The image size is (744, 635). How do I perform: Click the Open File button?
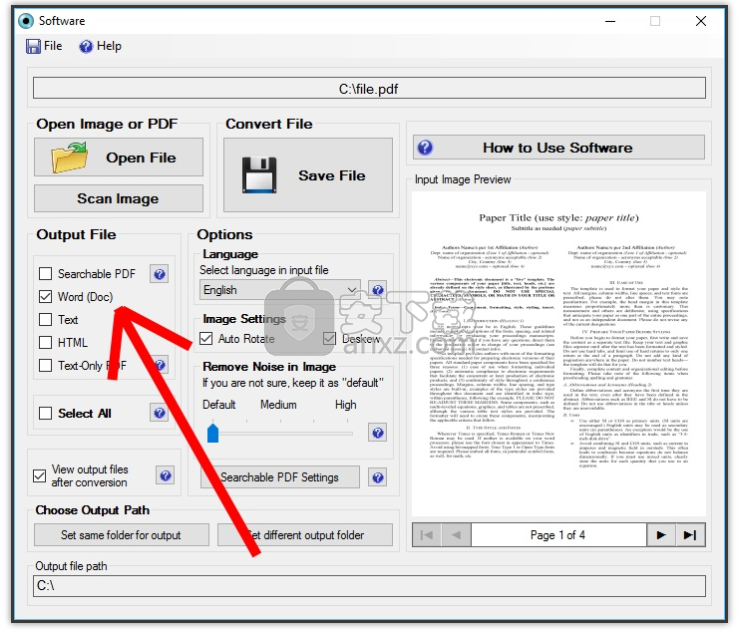click(x=119, y=158)
